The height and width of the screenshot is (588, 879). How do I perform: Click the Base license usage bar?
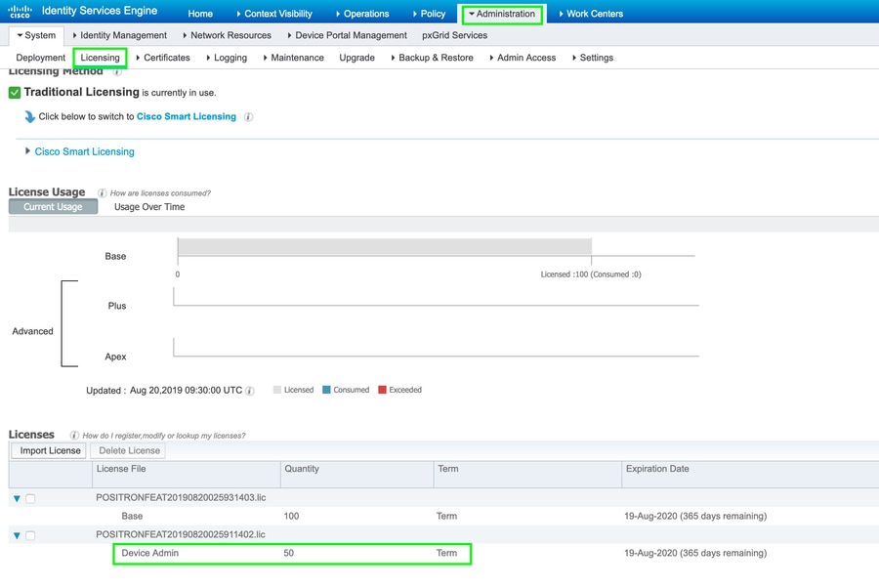click(385, 247)
